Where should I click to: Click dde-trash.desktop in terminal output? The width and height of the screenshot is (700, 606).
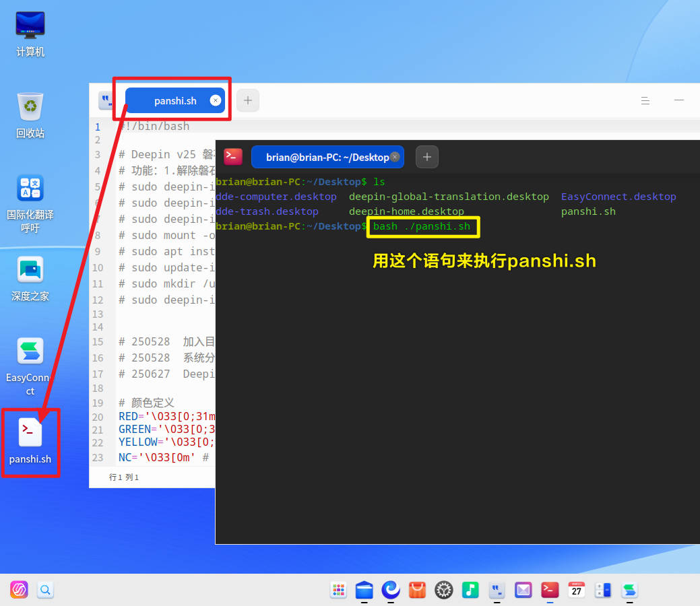[267, 211]
